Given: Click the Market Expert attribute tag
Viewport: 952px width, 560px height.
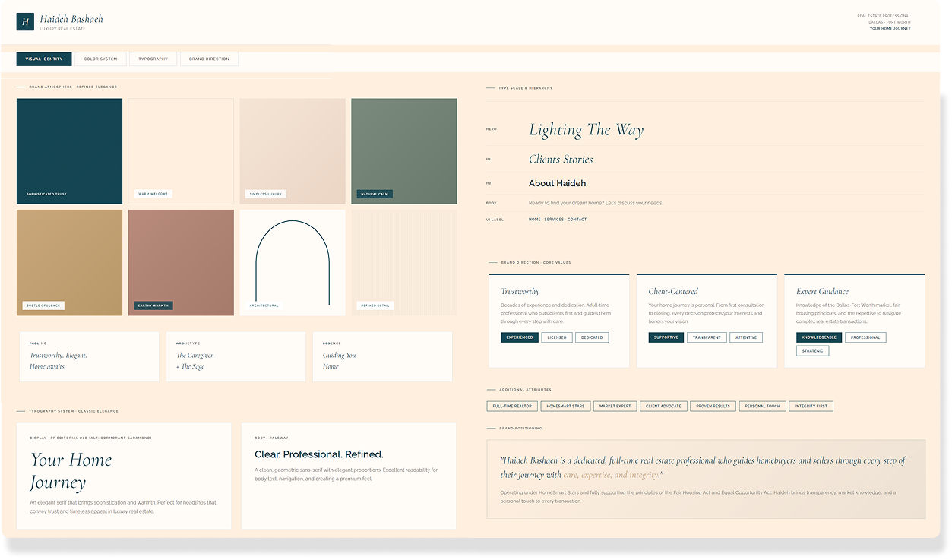Looking at the screenshot, I should (x=615, y=406).
